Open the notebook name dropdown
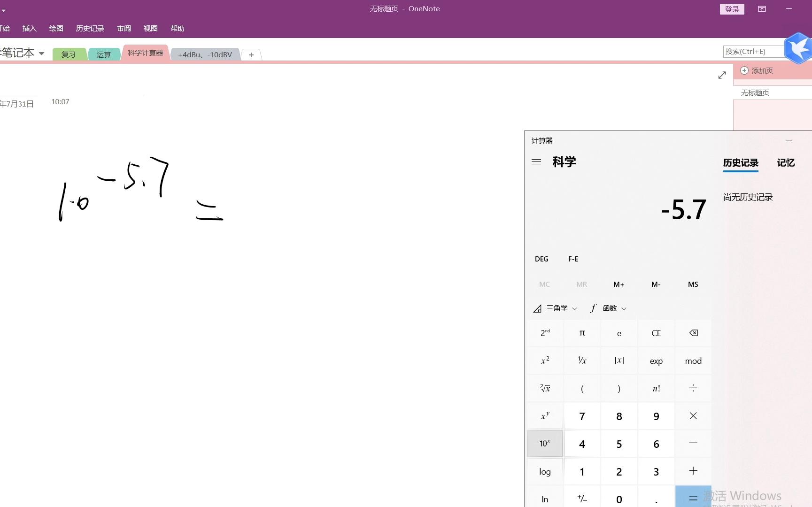The width and height of the screenshot is (812, 507). point(41,53)
